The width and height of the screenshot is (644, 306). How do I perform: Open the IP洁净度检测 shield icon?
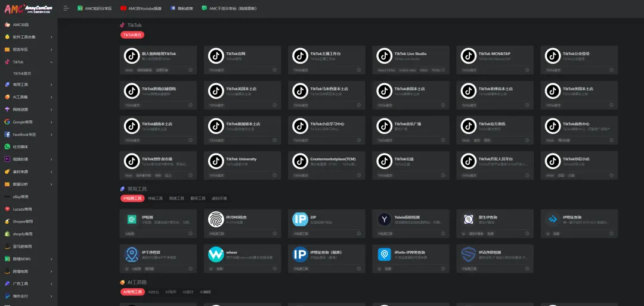tap(469, 254)
